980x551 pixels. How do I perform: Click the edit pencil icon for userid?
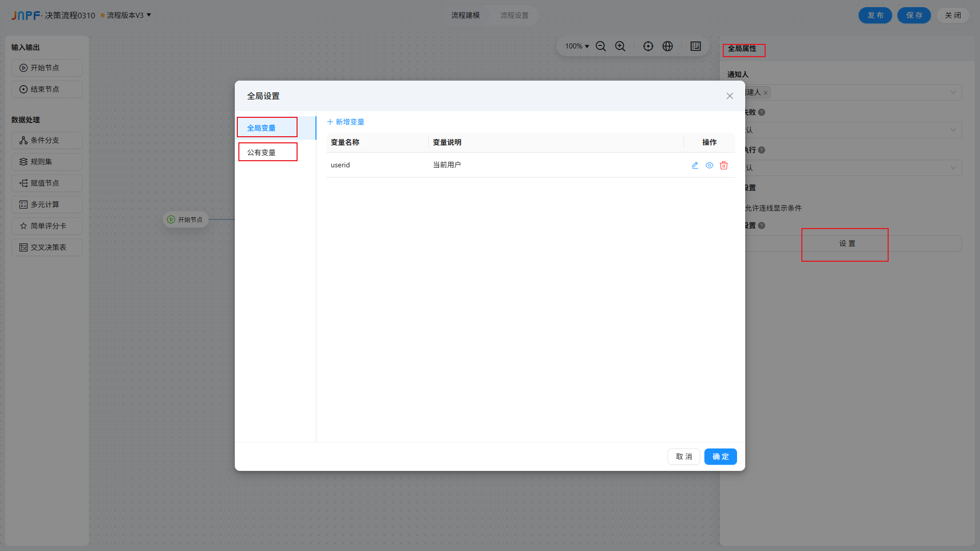coord(695,165)
